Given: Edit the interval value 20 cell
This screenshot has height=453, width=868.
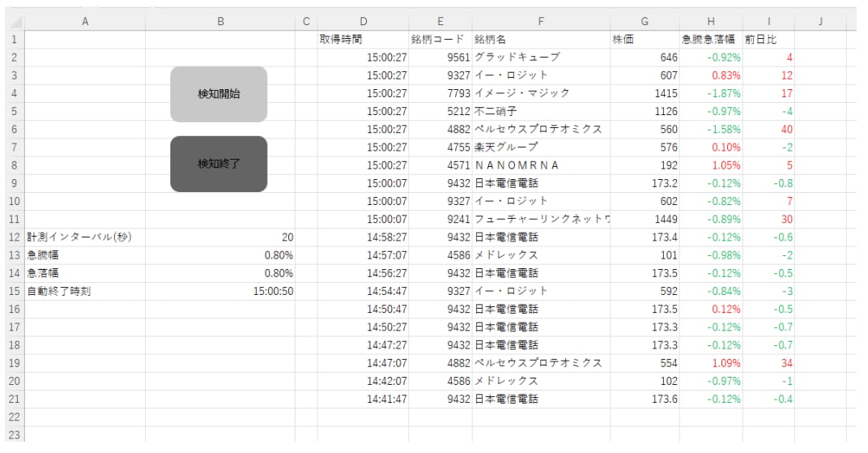Looking at the screenshot, I should pyautogui.click(x=220, y=237).
